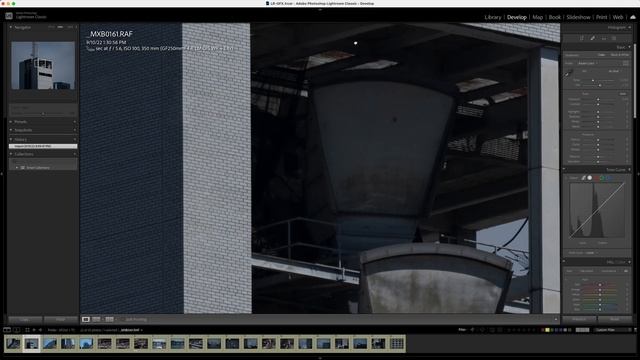
Task: Expand the Snapshots panel
Action: click(11, 130)
